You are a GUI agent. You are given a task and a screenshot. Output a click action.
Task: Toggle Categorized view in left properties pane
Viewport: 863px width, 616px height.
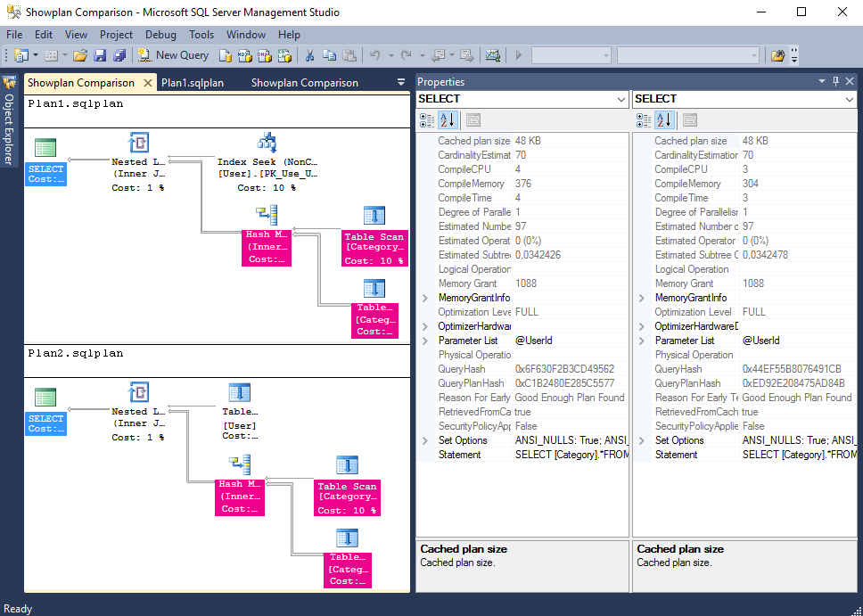pos(427,119)
